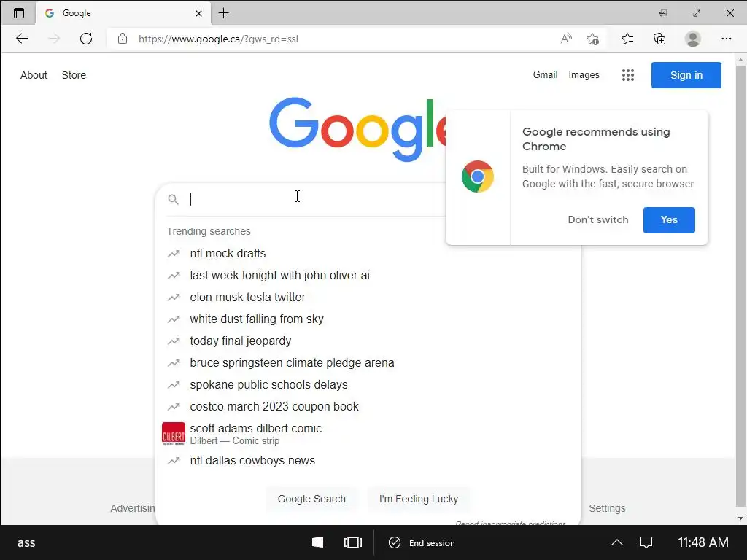Screen dimensions: 747x560
Task: Open Google Images link
Action: pyautogui.click(x=584, y=75)
